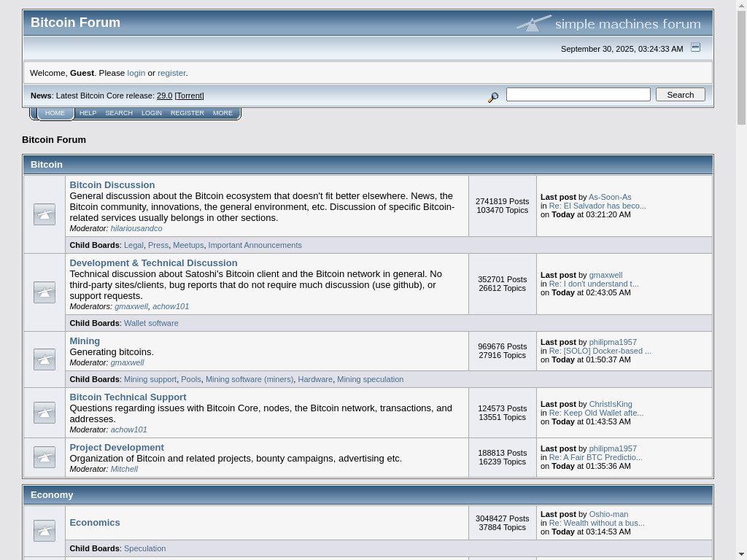The width and height of the screenshot is (747, 560).
Task: Open the Help menu item
Action: (x=88, y=113)
